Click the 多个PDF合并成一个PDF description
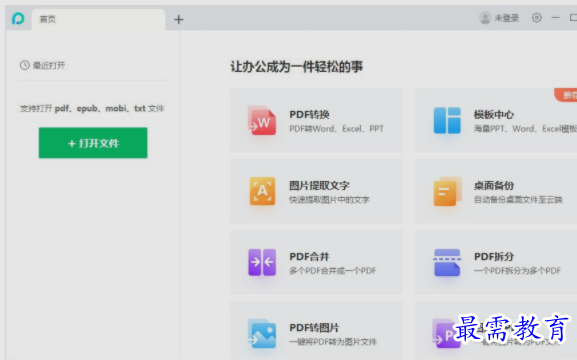577x360 pixels. pyautogui.click(x=333, y=271)
